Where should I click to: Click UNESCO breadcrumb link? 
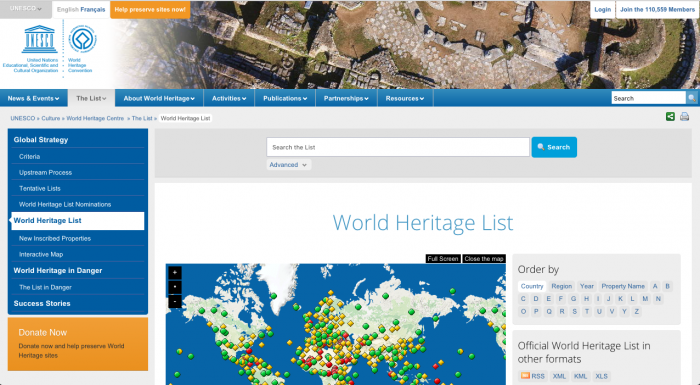pos(23,118)
